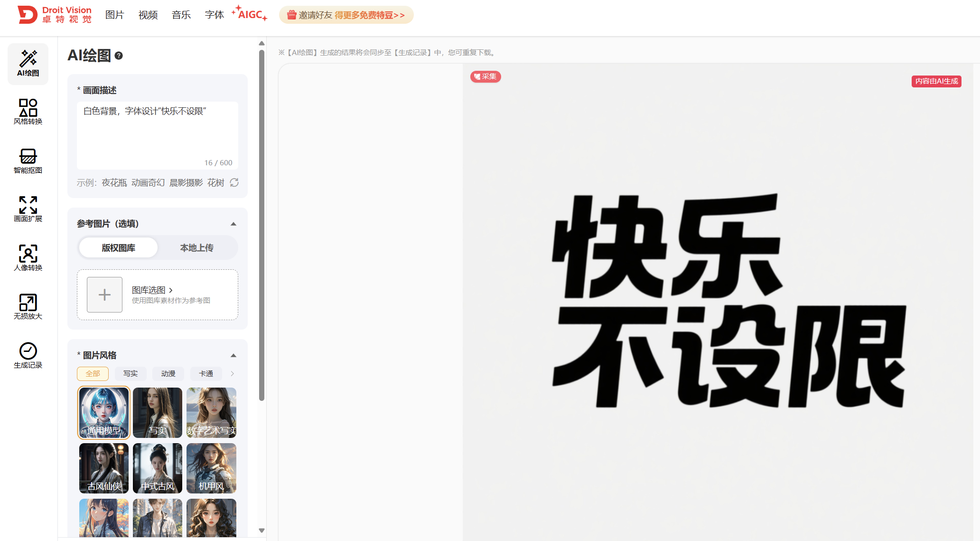Click the gift icon in invite banner
The width and height of the screenshot is (980, 541).
[x=292, y=15]
